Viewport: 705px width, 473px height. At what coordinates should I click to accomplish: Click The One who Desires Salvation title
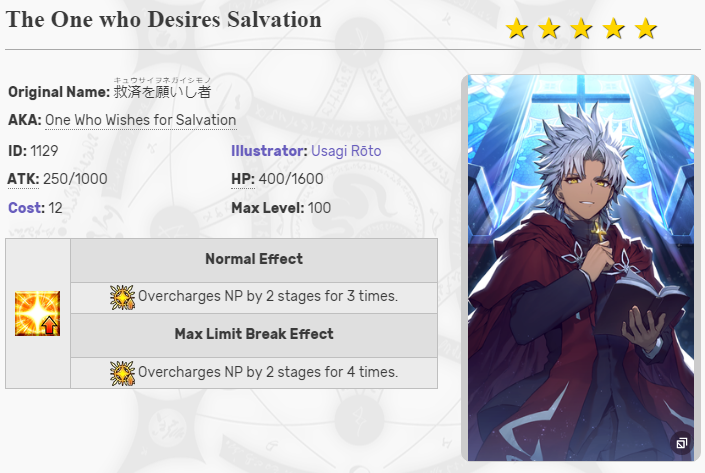pyautogui.click(x=164, y=20)
